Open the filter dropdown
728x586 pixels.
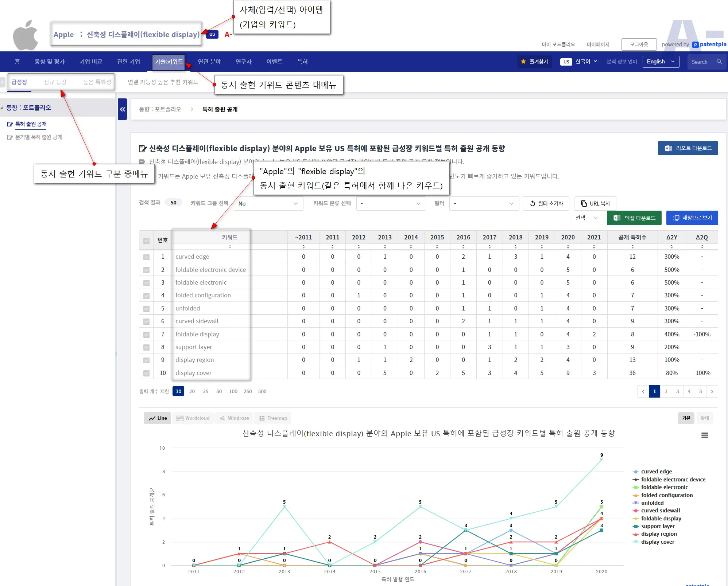click(484, 203)
